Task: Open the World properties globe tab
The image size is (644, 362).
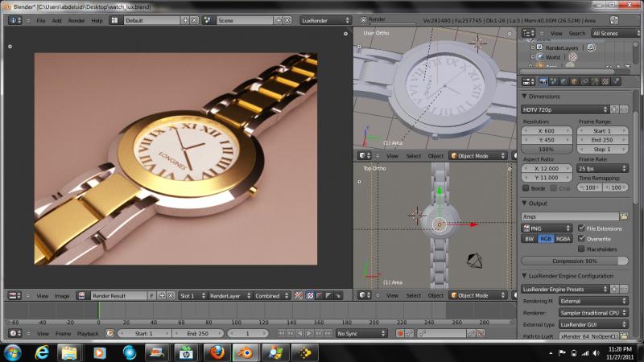Action: 564,82
